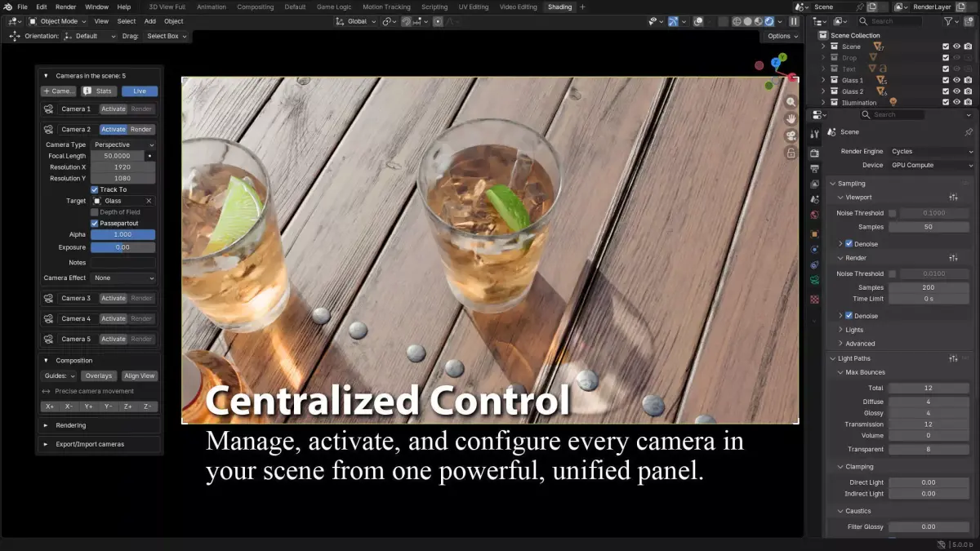Hide Glass 1 collection with eye icon
This screenshot has height=551, width=980.
pyautogui.click(x=956, y=80)
